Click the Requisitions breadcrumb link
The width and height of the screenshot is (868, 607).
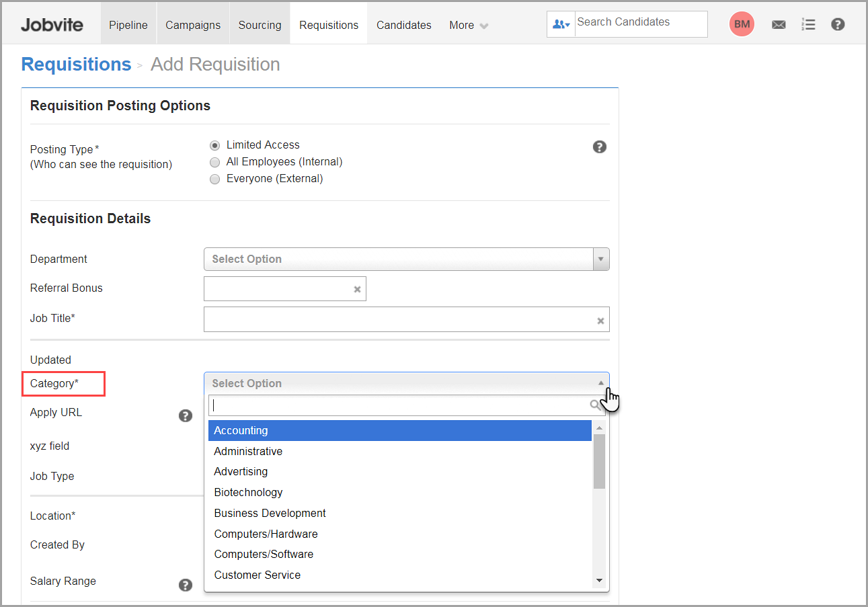coord(76,64)
